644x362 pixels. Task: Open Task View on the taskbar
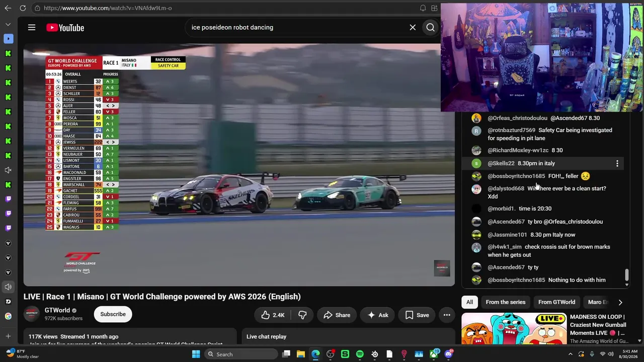point(286,354)
